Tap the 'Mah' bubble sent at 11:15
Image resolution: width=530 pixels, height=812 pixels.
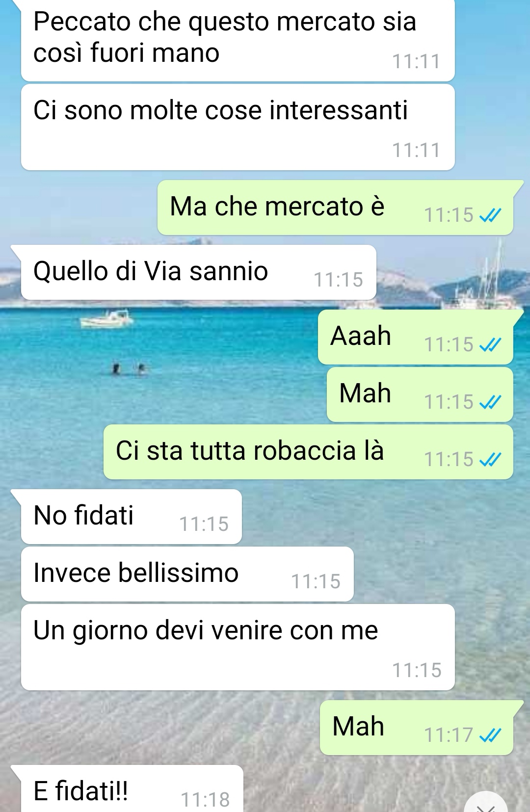[x=420, y=394]
